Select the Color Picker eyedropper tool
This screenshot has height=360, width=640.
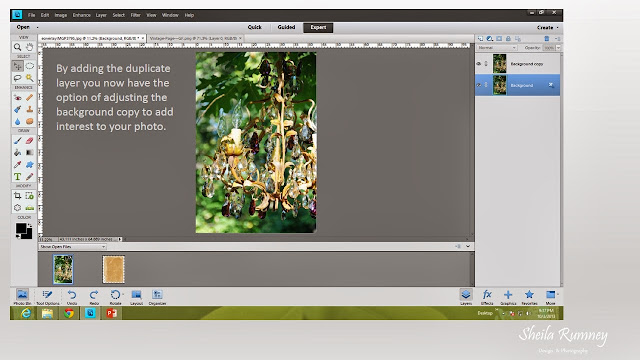click(x=18, y=164)
